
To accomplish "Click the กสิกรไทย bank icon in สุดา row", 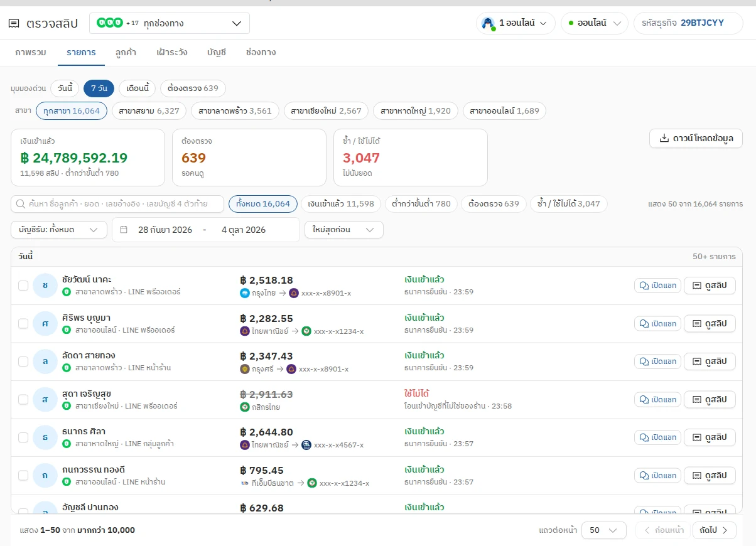I will tap(245, 407).
